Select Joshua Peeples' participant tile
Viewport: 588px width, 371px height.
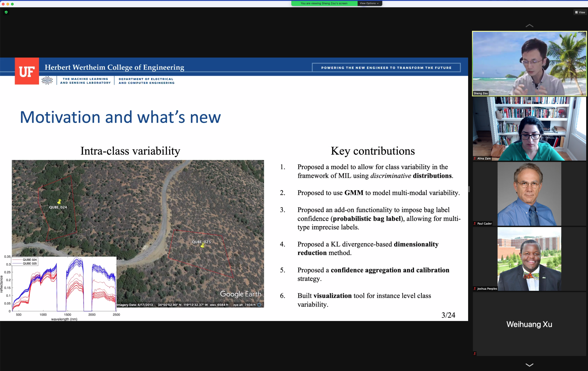[x=529, y=259]
